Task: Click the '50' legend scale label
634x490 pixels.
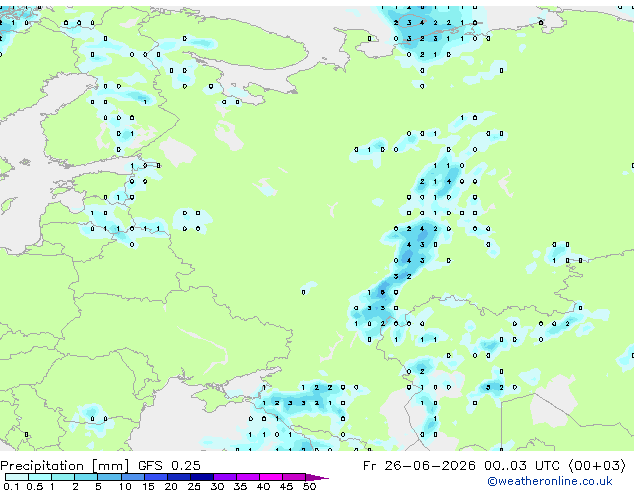Action: pyautogui.click(x=309, y=486)
